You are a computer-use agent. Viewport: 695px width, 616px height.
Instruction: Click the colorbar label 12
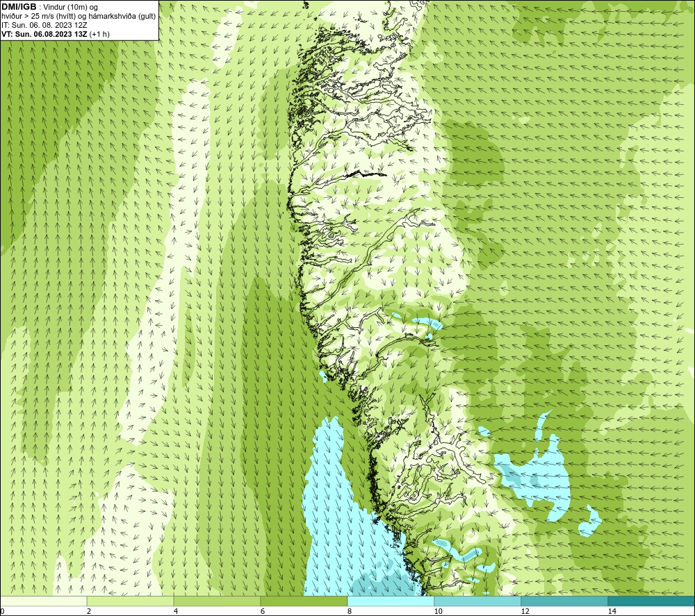coord(525,611)
